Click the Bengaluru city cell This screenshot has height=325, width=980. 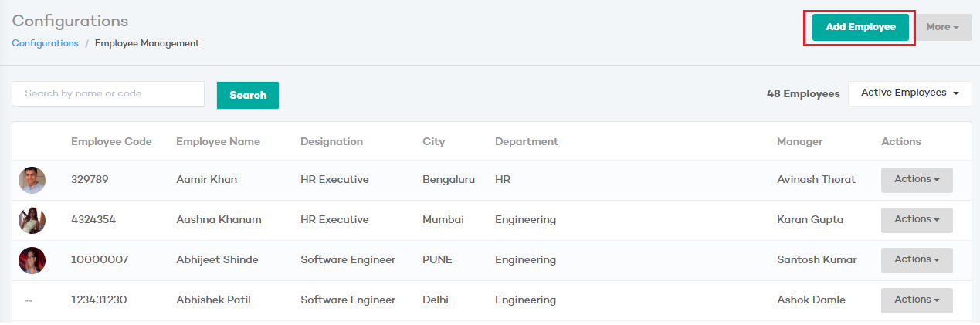tap(449, 179)
